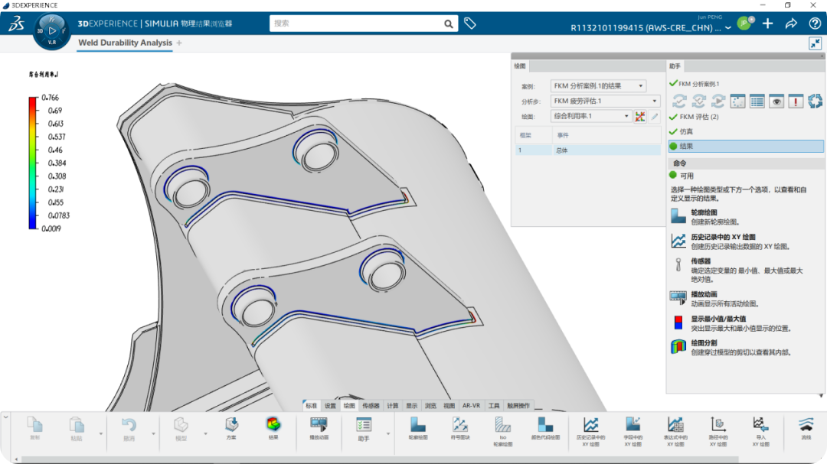Expand arrow next to 助手 toolbar button
The width and height of the screenshot is (827, 465).
(388, 434)
